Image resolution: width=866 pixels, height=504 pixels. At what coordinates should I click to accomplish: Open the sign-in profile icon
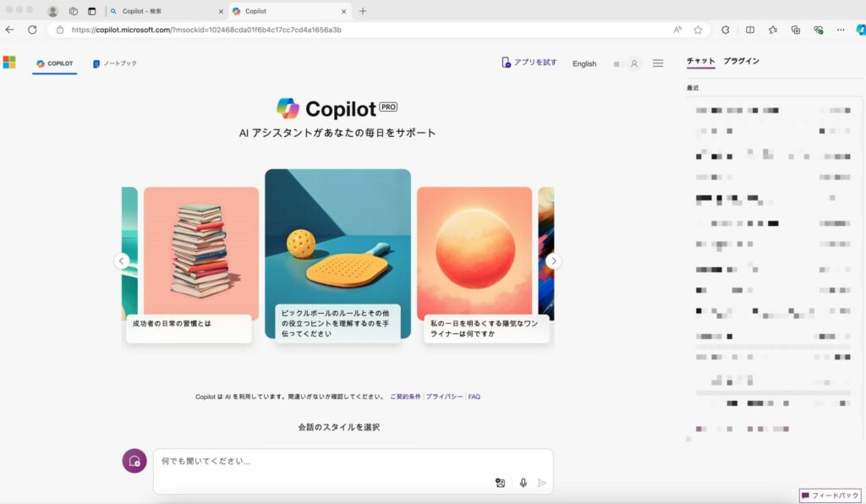[x=634, y=63]
